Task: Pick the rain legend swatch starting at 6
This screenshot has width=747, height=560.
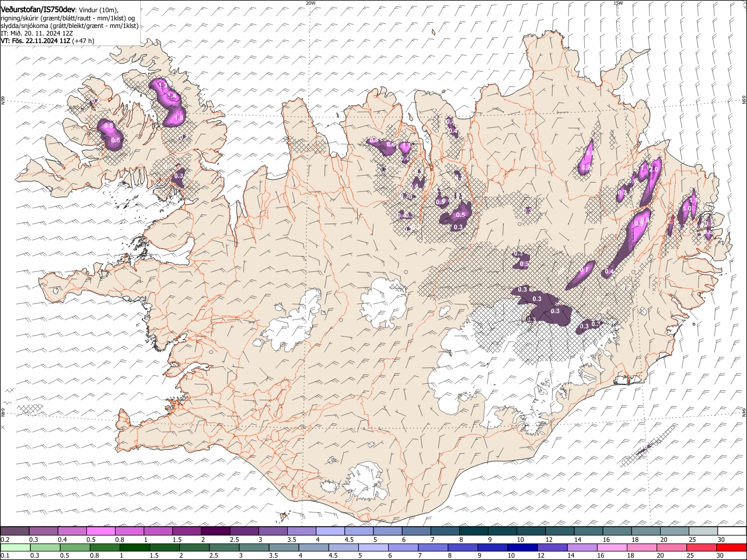Action: (403, 547)
